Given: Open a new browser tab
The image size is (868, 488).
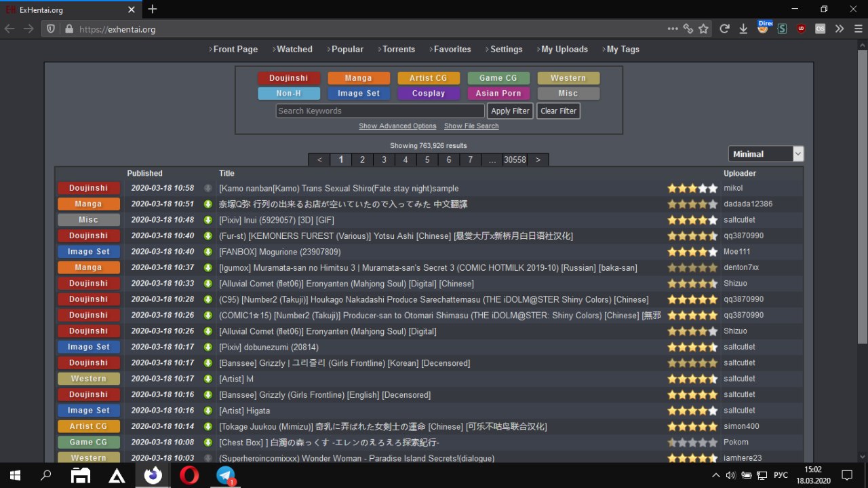Looking at the screenshot, I should [153, 10].
